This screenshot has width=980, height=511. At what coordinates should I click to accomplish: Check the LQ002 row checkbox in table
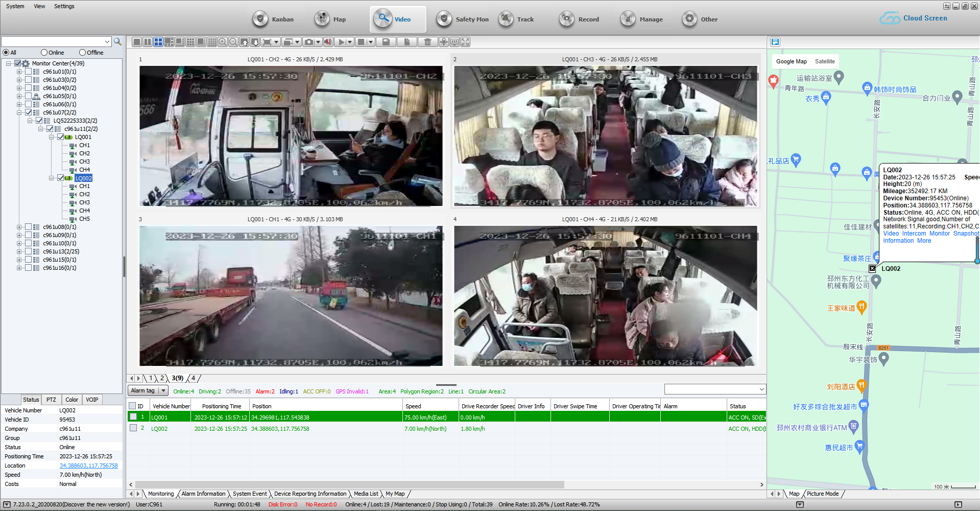pos(133,428)
